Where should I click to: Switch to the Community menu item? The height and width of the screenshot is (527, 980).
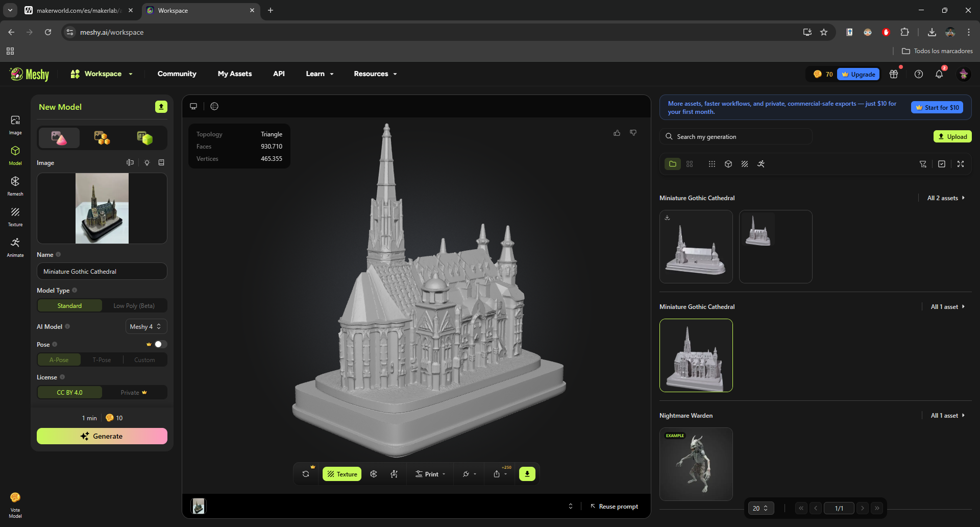[x=177, y=74]
